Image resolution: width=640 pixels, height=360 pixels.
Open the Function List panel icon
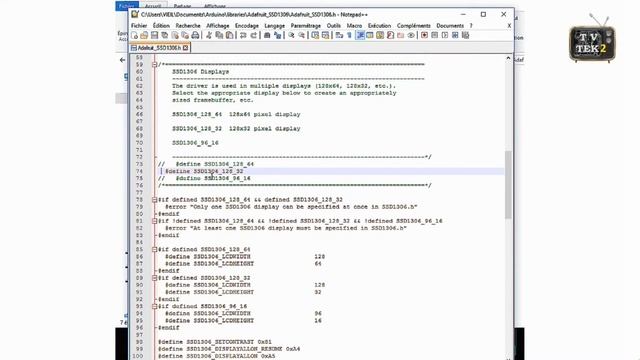(390, 36)
